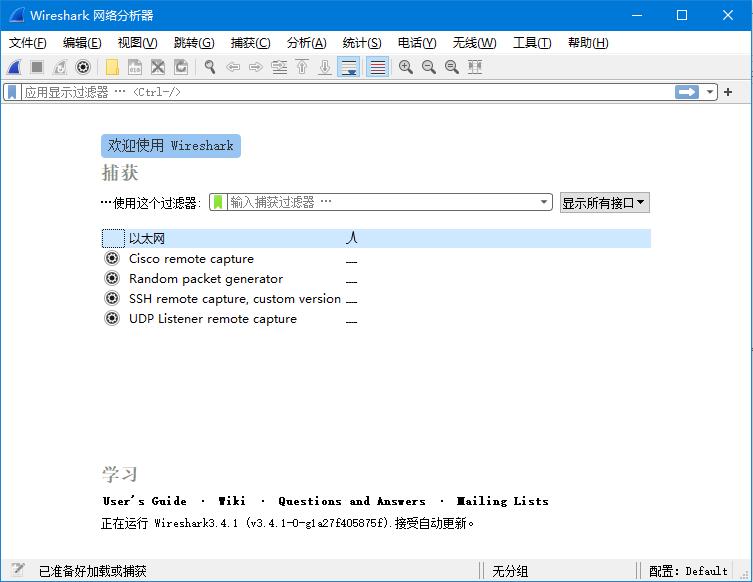This screenshot has height=582, width=753.
Task: Zoom out main window text
Action: click(x=429, y=67)
